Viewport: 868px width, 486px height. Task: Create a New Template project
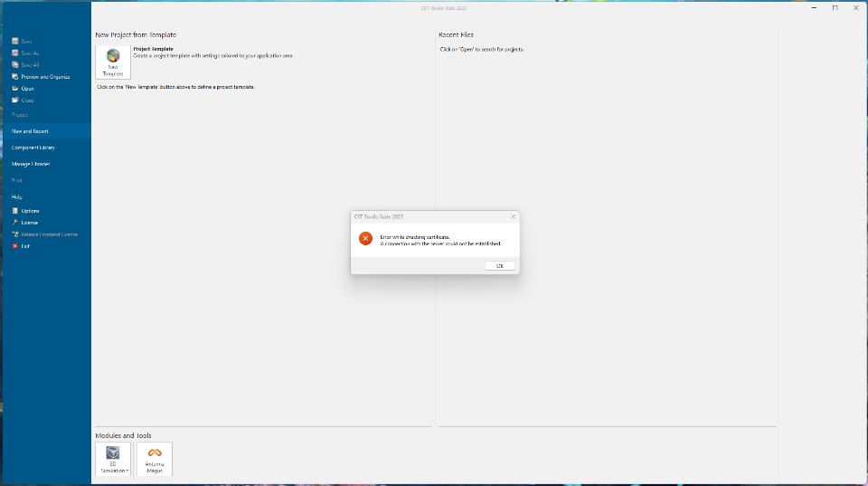click(113, 62)
